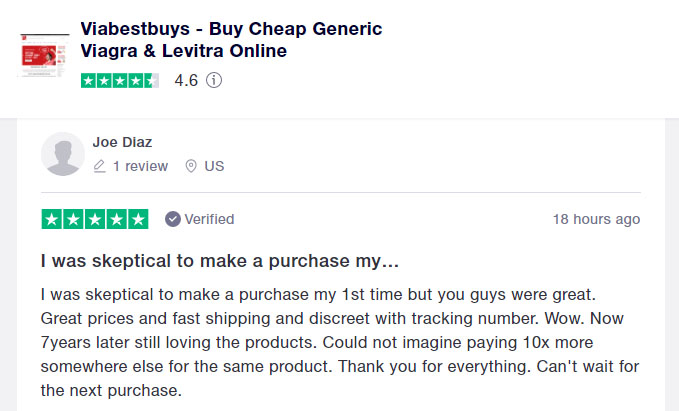Click the last star in the review's rating

point(138,219)
